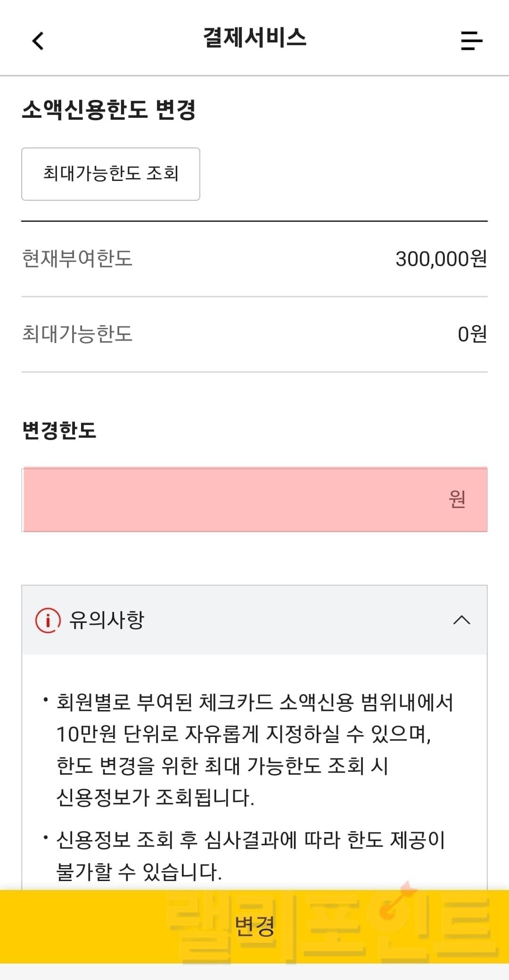Tap the 변경한도 section label
This screenshot has height=980, width=509.
coord(59,430)
